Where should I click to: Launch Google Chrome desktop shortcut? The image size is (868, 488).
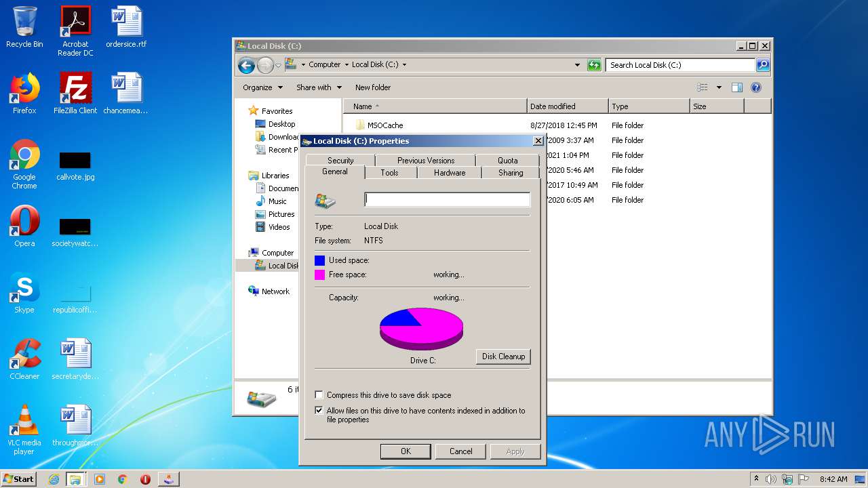point(24,164)
